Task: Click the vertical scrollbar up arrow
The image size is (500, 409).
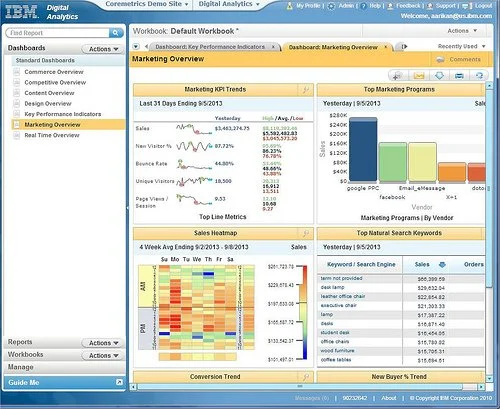Action: (489, 86)
